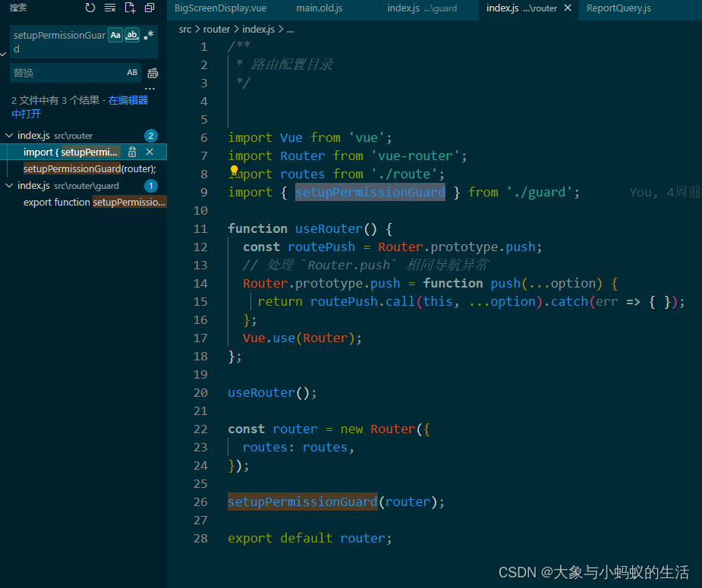Viewport: 702px width, 588px height.
Task: Click routePush.call on line 15
Action: (x=363, y=302)
